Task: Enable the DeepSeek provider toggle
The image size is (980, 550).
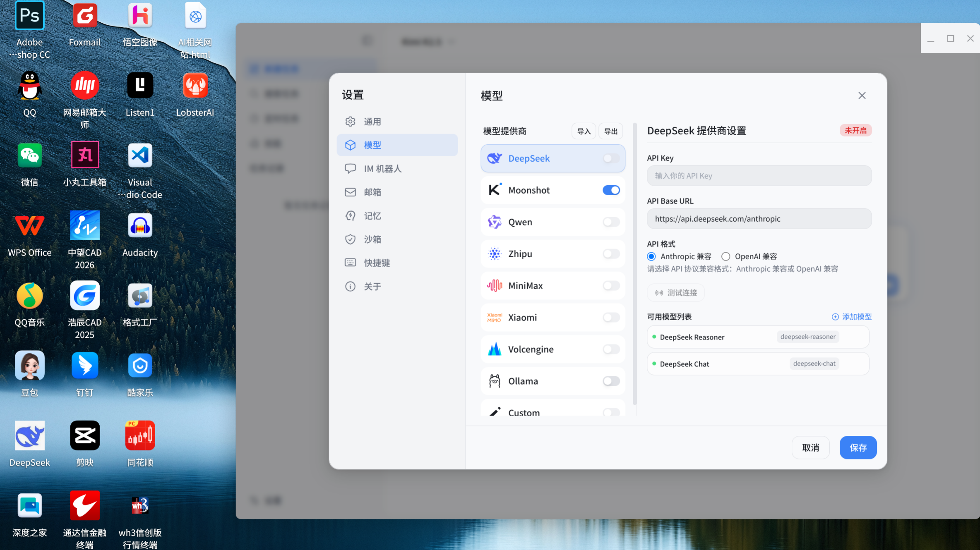Action: pyautogui.click(x=611, y=158)
